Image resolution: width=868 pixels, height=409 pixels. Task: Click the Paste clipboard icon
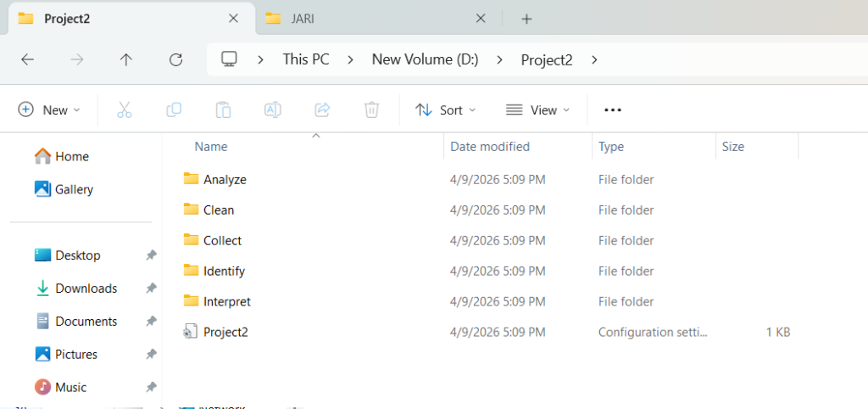[223, 109]
